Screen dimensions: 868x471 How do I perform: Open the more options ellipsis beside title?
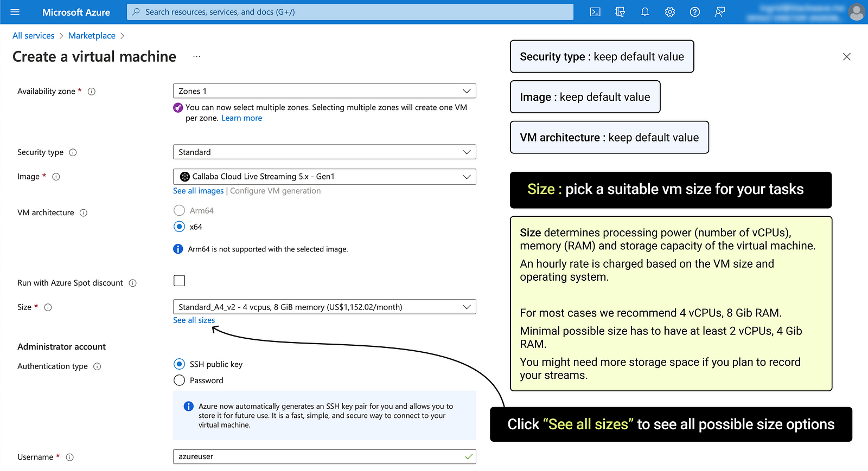point(197,56)
